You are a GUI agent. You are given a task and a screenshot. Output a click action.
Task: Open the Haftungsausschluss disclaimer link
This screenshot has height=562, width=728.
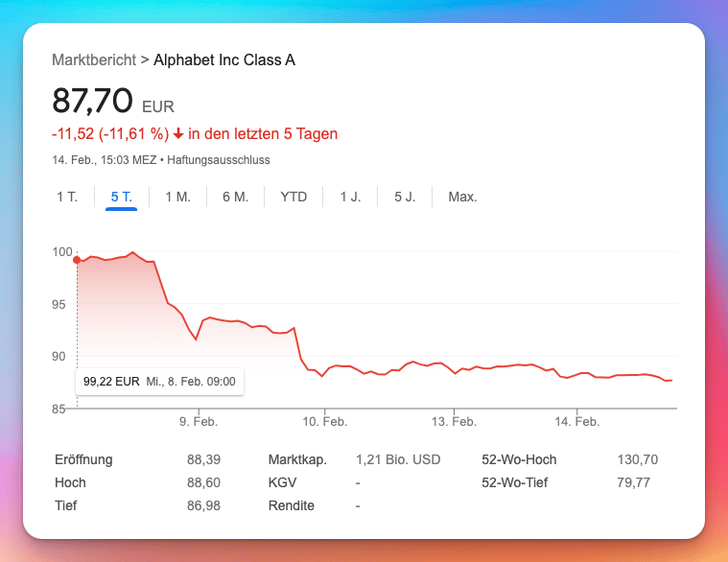coord(219,160)
